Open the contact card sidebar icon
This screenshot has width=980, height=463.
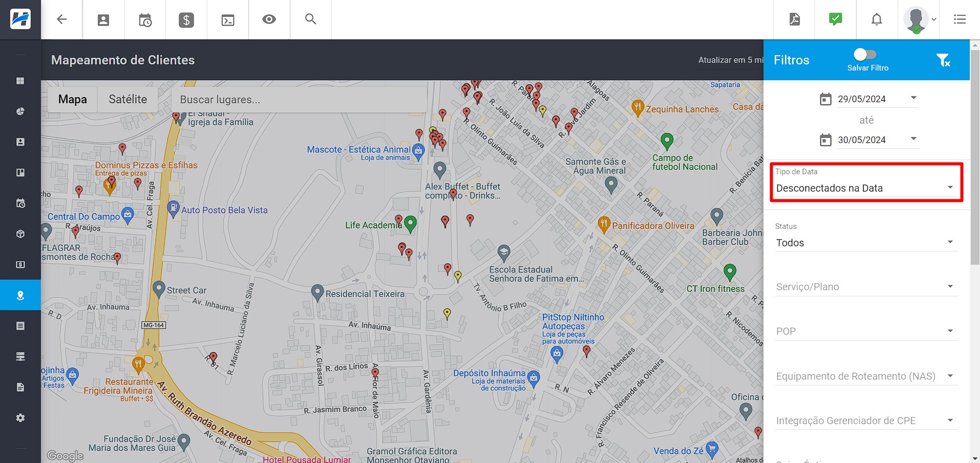[20, 142]
